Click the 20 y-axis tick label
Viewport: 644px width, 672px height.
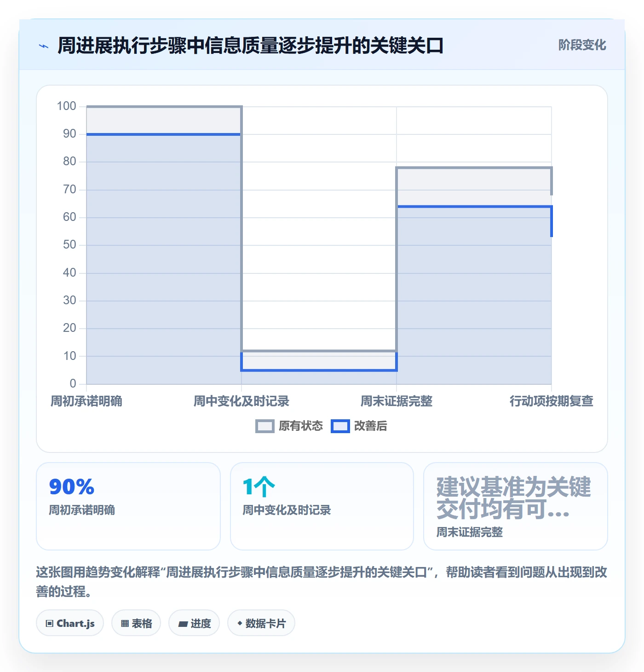click(70, 328)
